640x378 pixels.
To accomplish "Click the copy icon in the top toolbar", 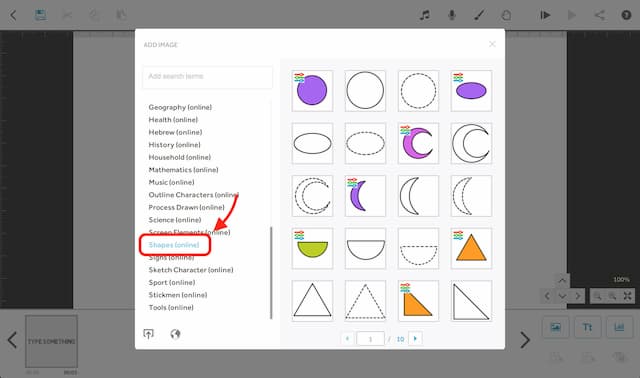I will 94,16.
